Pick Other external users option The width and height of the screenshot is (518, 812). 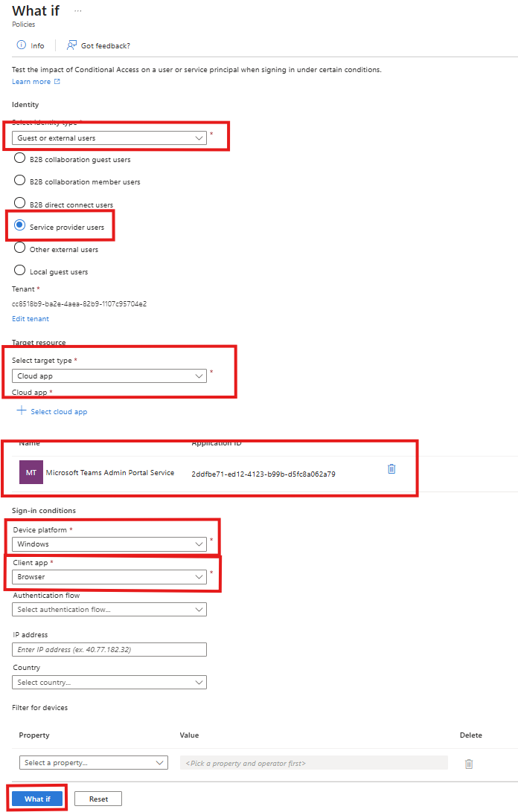click(x=20, y=248)
